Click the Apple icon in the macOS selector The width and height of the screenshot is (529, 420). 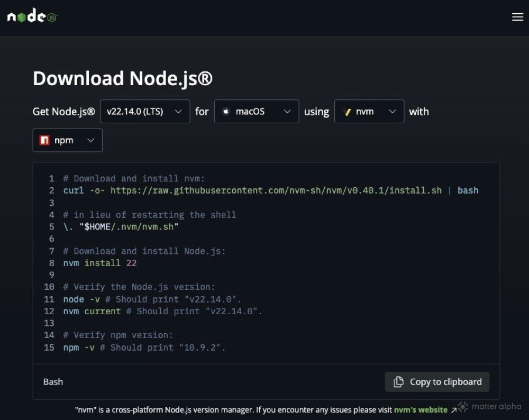coord(226,112)
